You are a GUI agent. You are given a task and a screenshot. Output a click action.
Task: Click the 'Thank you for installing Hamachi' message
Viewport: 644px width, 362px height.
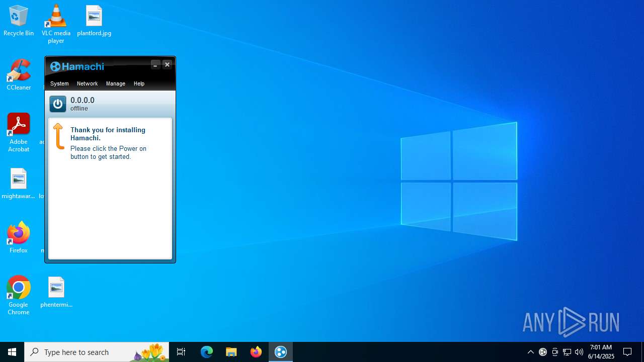tap(108, 134)
